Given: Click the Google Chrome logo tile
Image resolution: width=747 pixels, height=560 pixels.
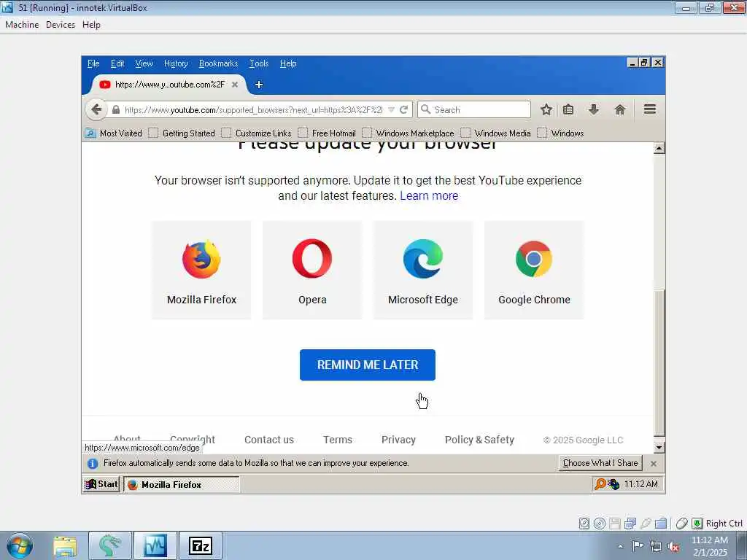Looking at the screenshot, I should pyautogui.click(x=534, y=270).
